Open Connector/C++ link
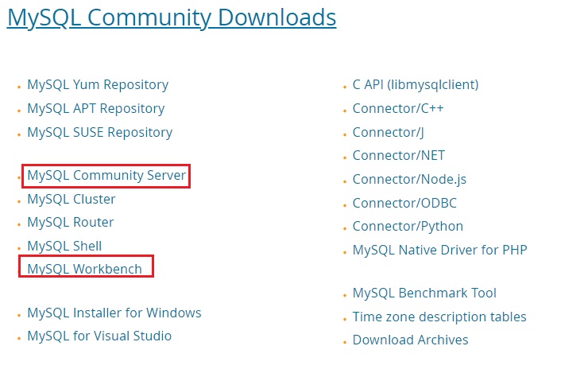 (x=398, y=108)
